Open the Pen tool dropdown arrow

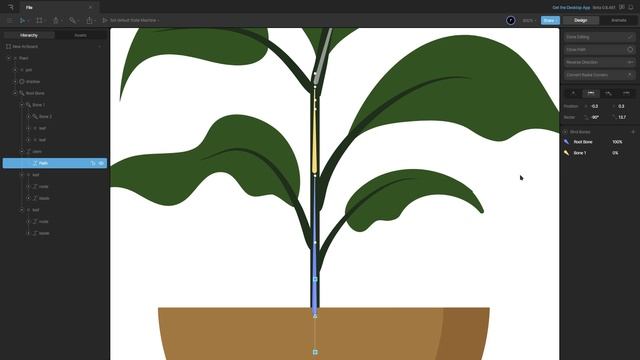(x=62, y=20)
